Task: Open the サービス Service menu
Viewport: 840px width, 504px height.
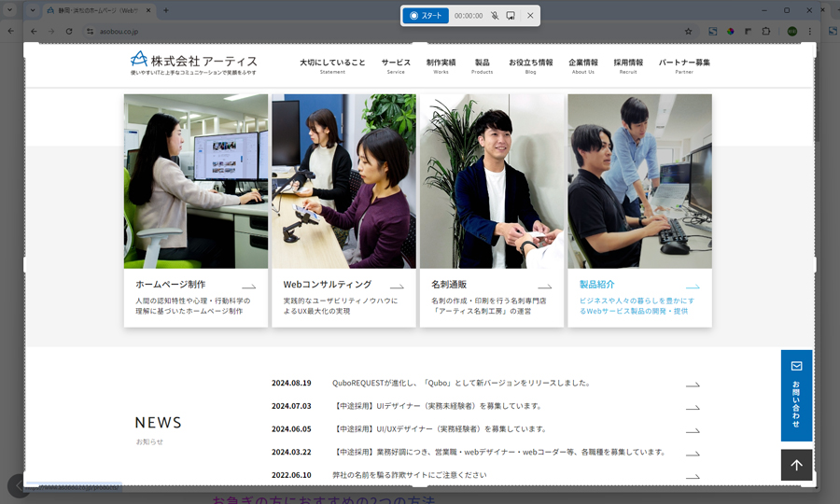Action: point(396,66)
